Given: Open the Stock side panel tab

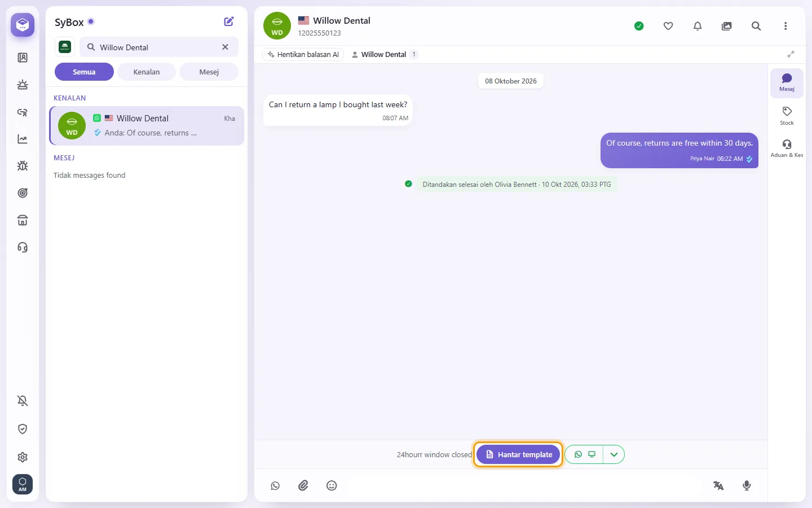Looking at the screenshot, I should (x=787, y=116).
